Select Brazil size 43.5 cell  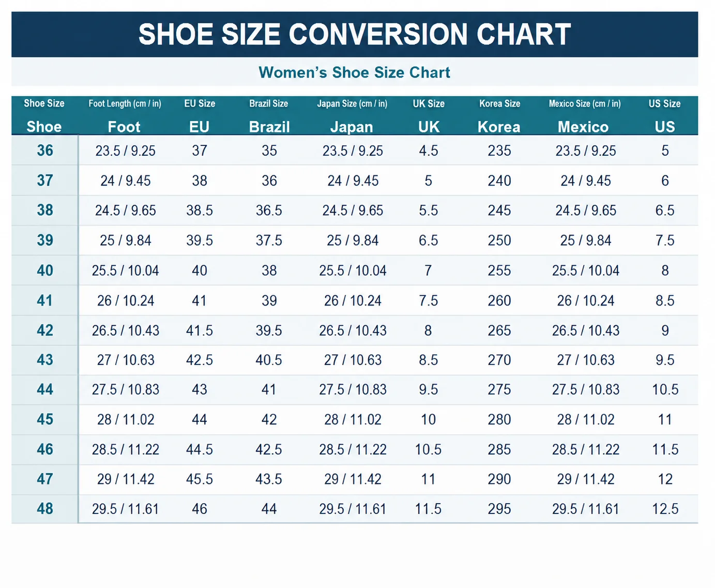tap(269, 479)
